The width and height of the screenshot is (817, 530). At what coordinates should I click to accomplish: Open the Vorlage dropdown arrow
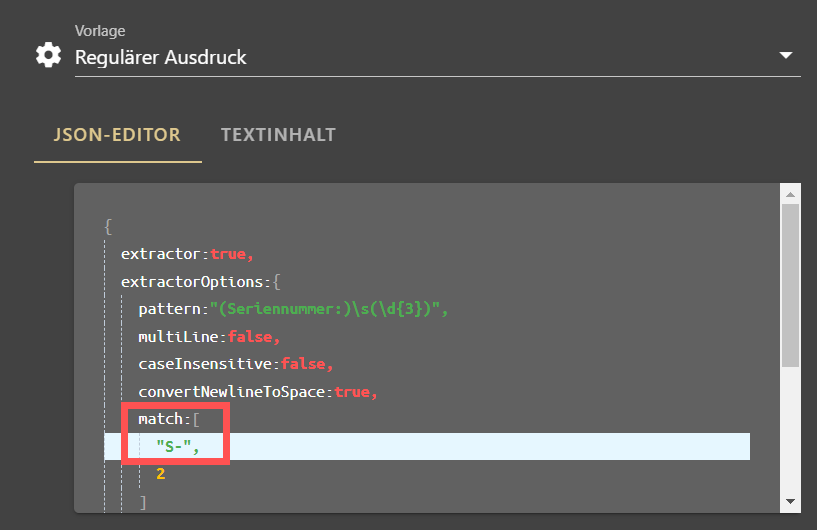(x=786, y=55)
